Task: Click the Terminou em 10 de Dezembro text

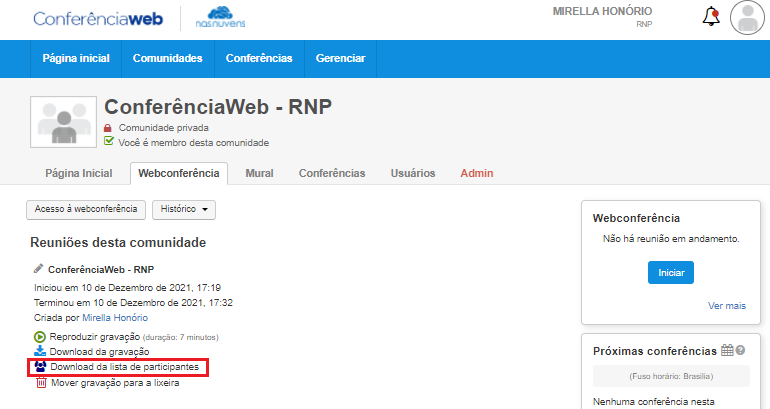Action: 133,302
